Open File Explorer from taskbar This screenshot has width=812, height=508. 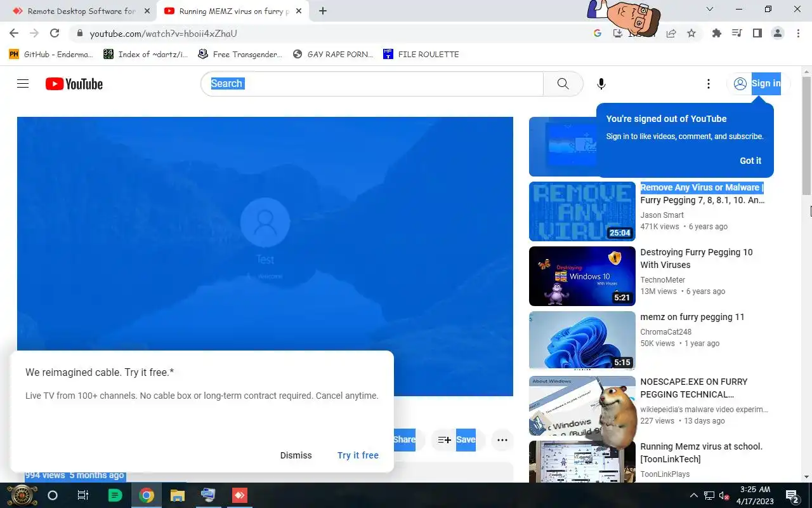click(x=177, y=495)
